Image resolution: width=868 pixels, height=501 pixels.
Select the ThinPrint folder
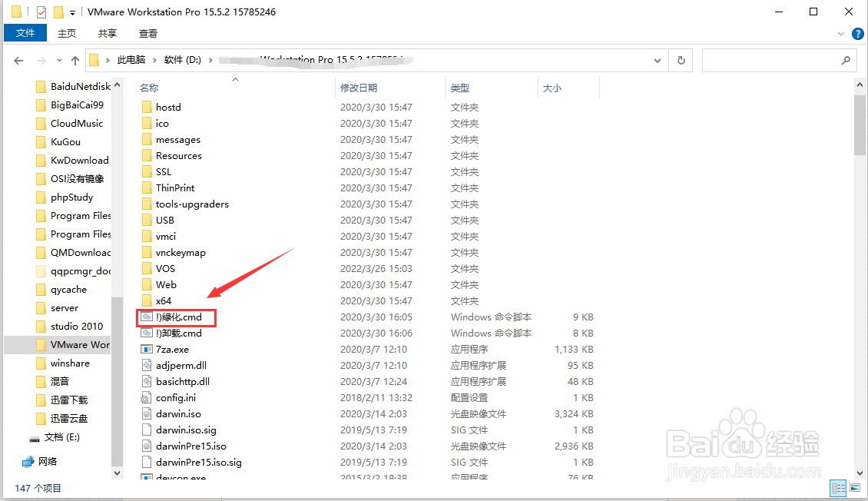175,187
